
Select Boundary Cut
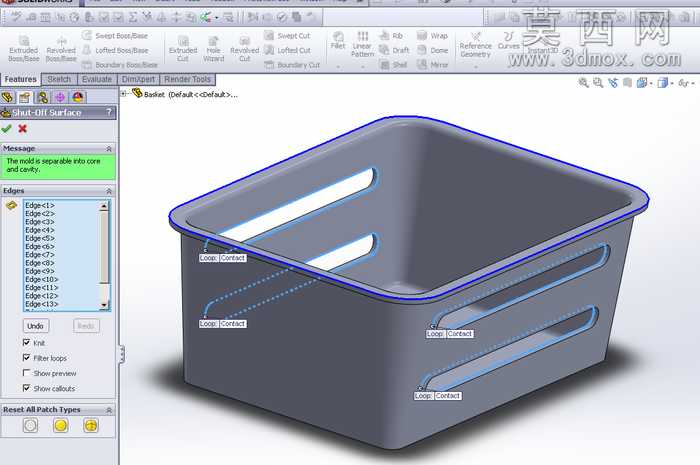click(x=292, y=65)
